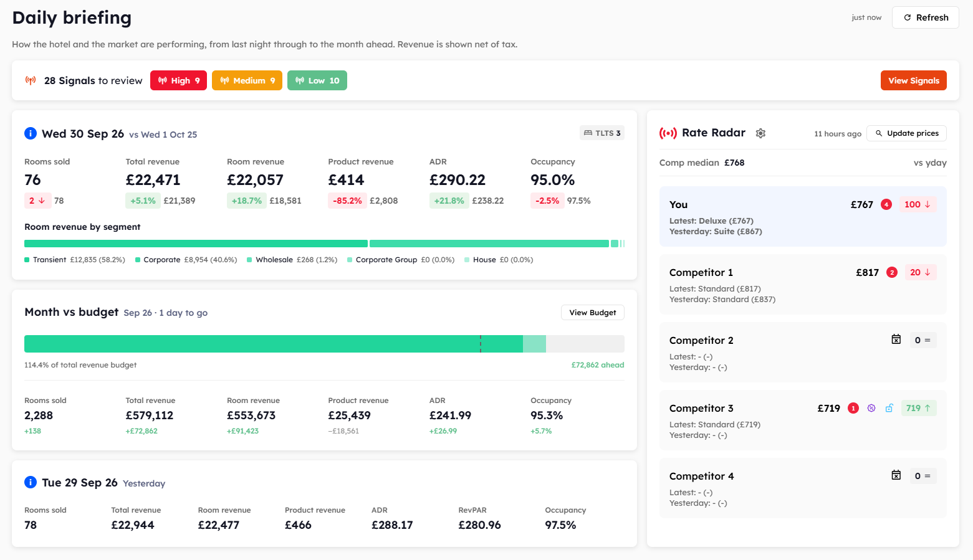This screenshot has height=560, width=973.
Task: Click Competitor 4's calendar unavailable icon
Action: coord(896,475)
